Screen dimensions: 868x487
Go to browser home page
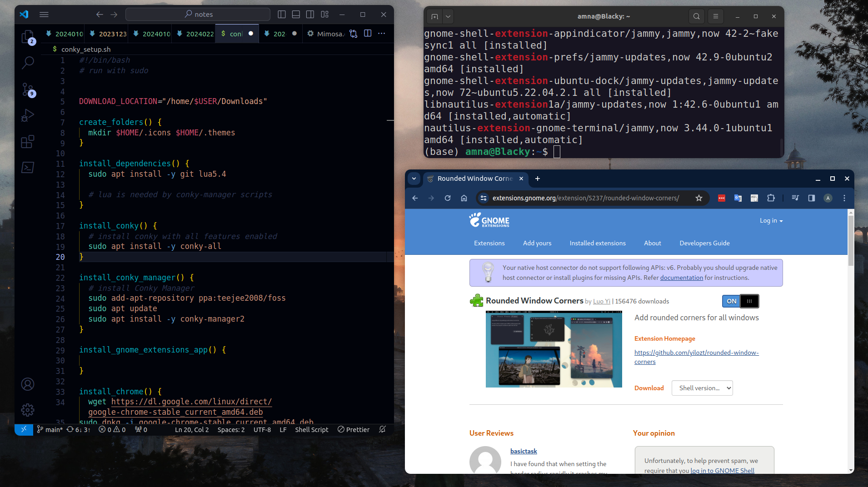pyautogui.click(x=464, y=198)
